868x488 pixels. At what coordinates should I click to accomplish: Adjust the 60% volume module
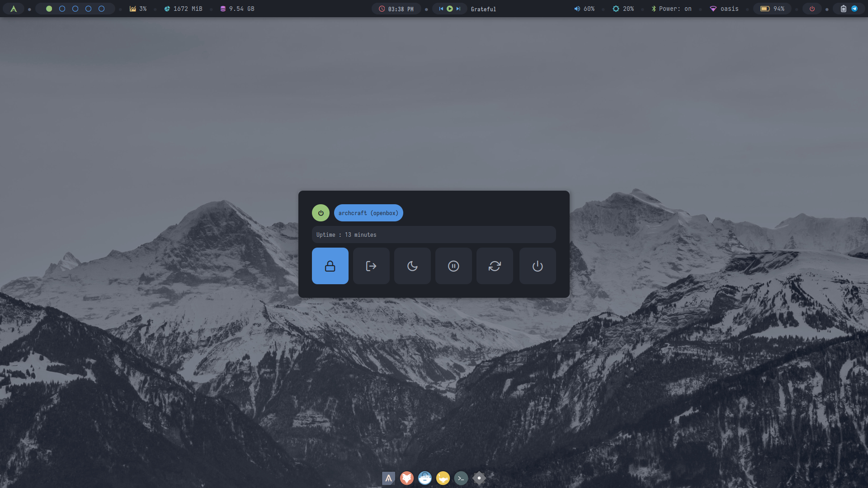584,9
